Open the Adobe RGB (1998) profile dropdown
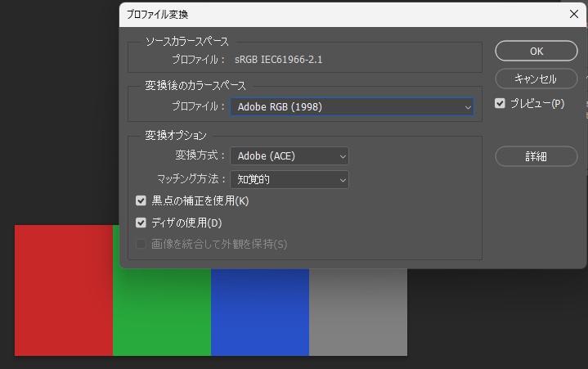This screenshot has height=369, width=588. [352, 107]
